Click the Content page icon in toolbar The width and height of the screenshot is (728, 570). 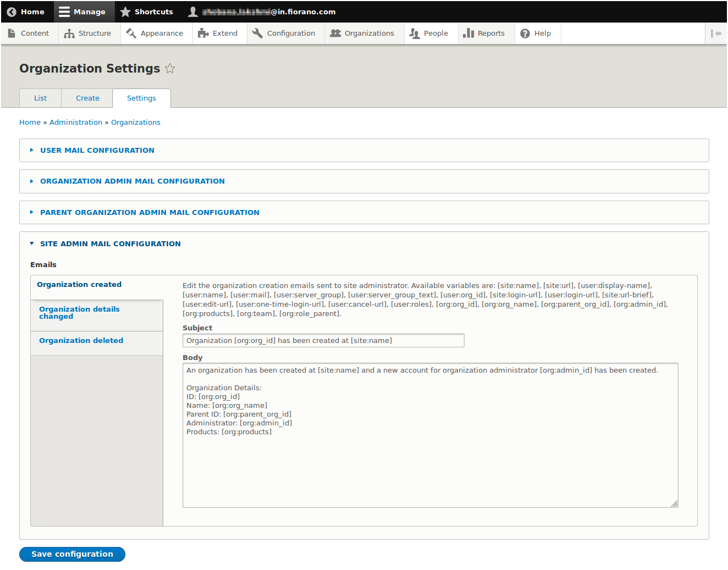[x=12, y=34]
